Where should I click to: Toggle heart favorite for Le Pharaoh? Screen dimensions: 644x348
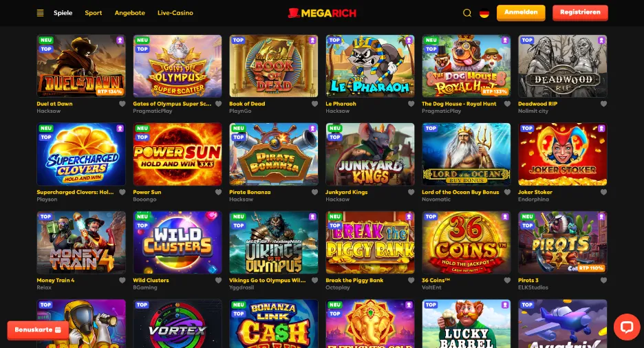[411, 104]
